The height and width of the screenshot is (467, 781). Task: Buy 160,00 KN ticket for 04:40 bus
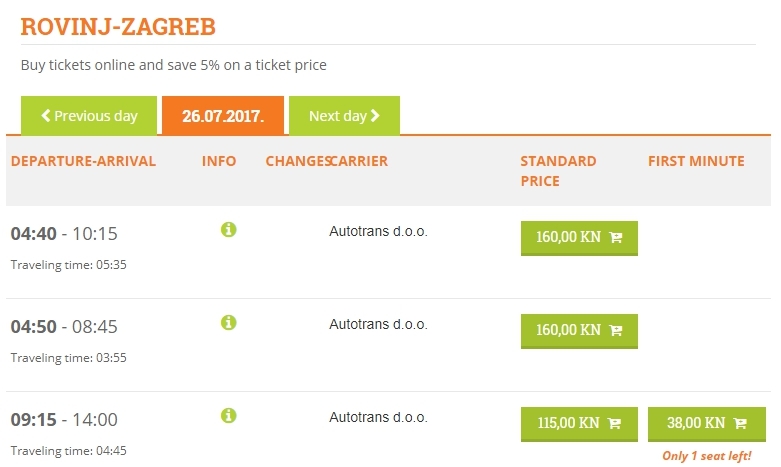click(x=579, y=238)
